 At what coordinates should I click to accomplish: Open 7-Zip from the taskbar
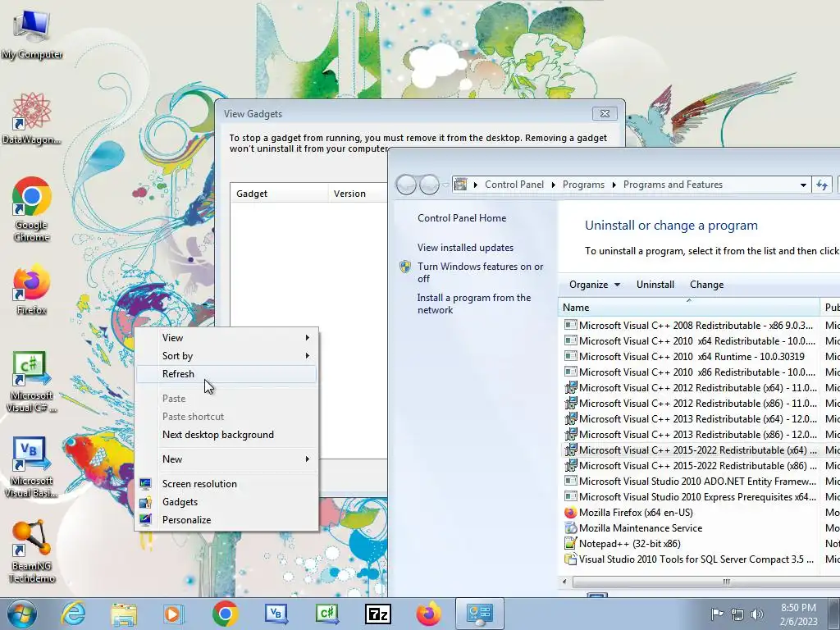click(x=377, y=614)
